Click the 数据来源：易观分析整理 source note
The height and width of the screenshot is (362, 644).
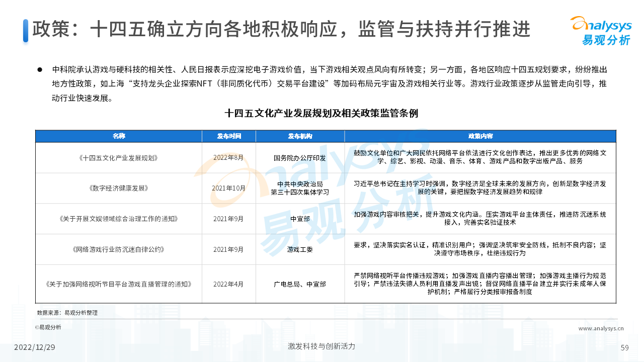tap(67, 313)
